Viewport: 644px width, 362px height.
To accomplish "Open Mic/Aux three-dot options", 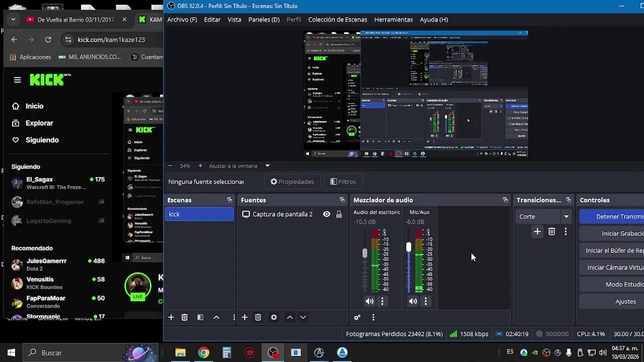I will 426,301.
